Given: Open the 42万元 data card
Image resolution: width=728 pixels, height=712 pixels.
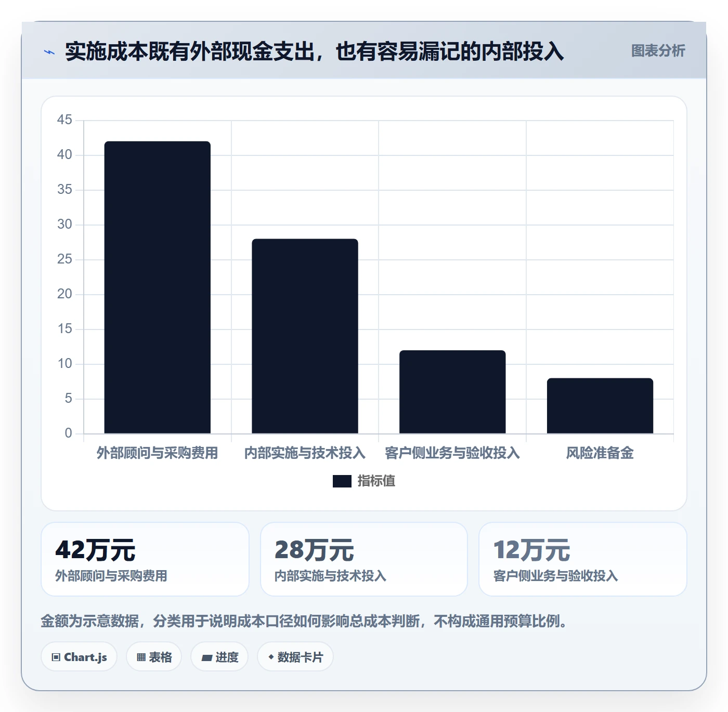Looking at the screenshot, I should (145, 559).
